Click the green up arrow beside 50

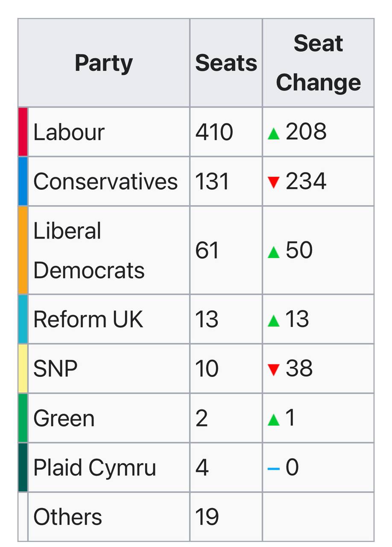(x=273, y=252)
